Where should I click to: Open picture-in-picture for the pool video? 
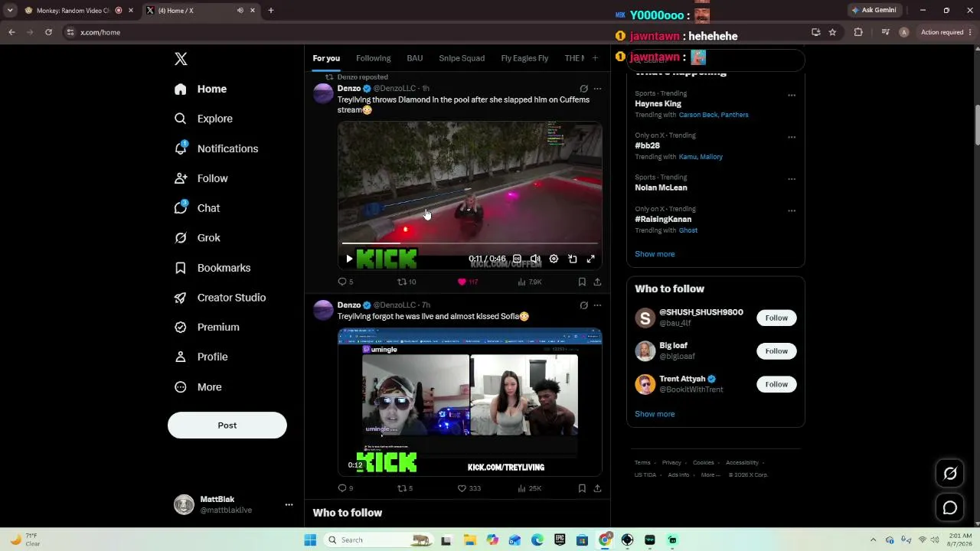(x=572, y=259)
